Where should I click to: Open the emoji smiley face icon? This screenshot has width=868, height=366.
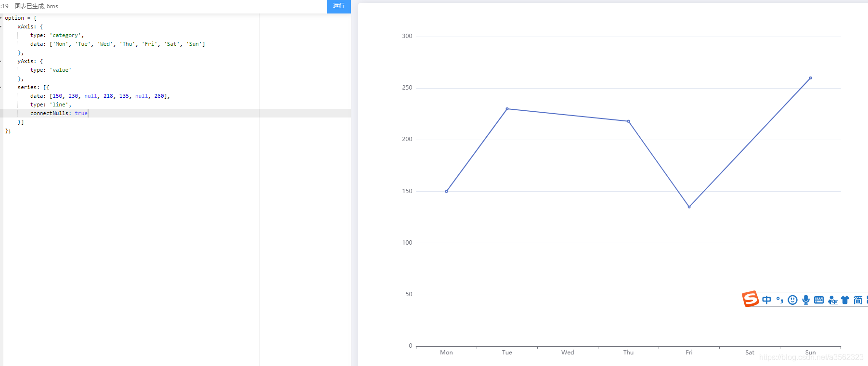pyautogui.click(x=792, y=300)
